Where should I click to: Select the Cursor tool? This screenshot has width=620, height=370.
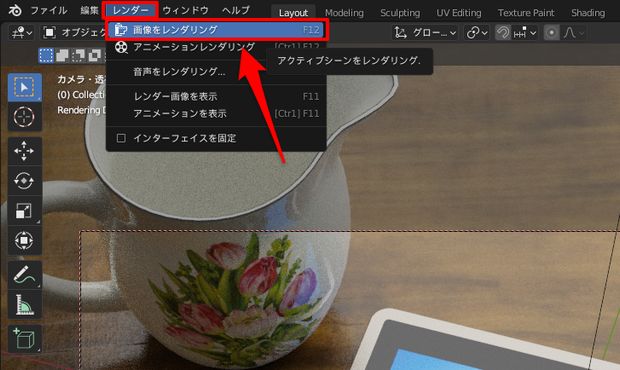click(x=25, y=117)
